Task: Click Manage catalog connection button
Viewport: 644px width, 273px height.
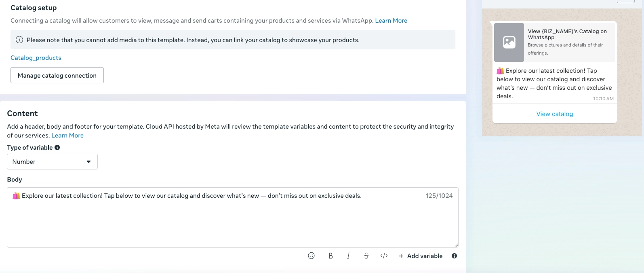Action: coord(57,75)
